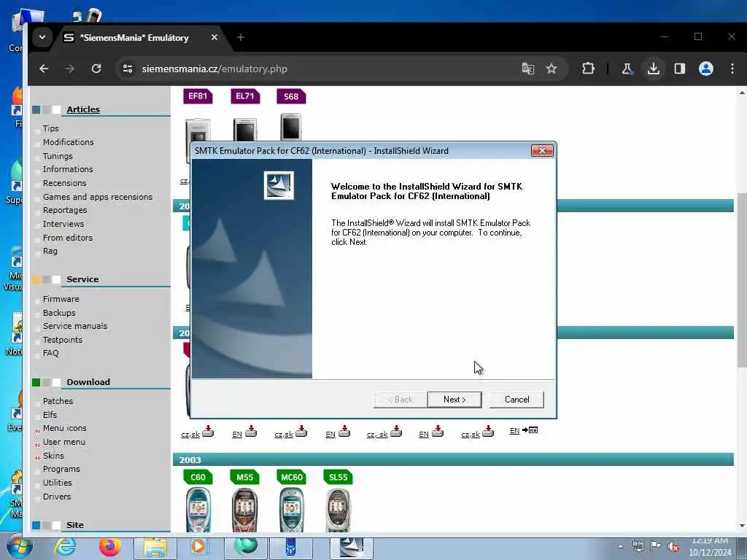The image size is (747, 560).
Task: Show hidden system tray icons arrow
Action: point(620,547)
